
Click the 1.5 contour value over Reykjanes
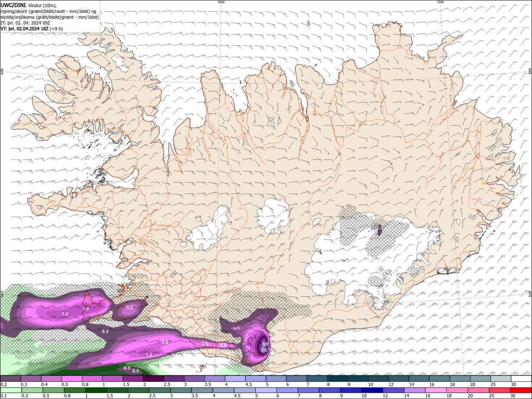point(86,308)
